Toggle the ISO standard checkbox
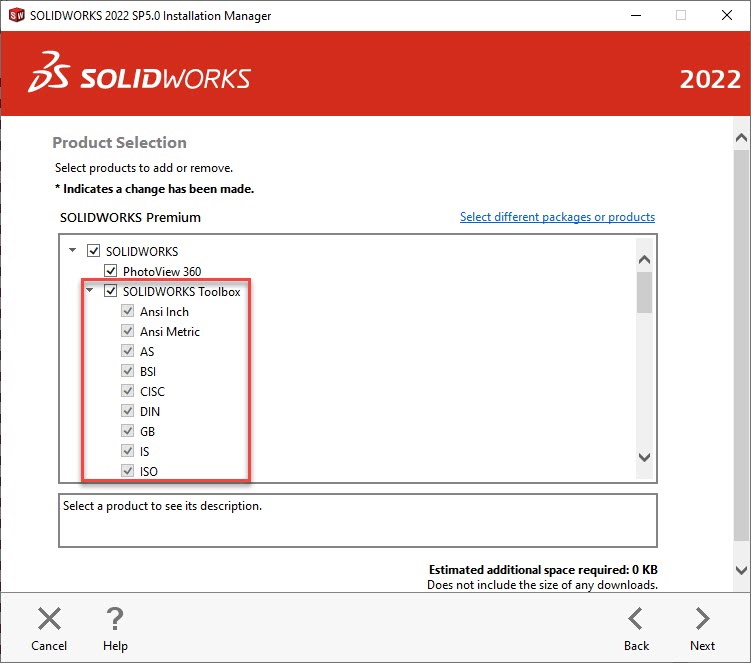751x663 pixels. 127,471
